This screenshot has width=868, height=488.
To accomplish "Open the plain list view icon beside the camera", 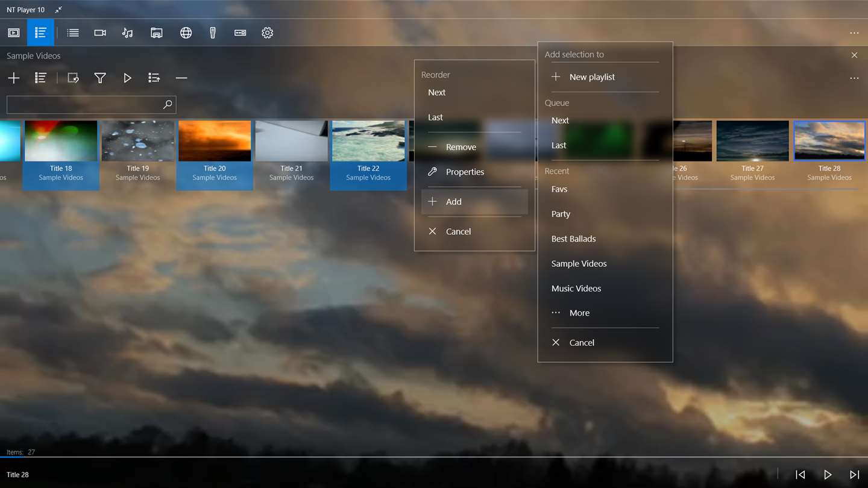I will click(73, 33).
